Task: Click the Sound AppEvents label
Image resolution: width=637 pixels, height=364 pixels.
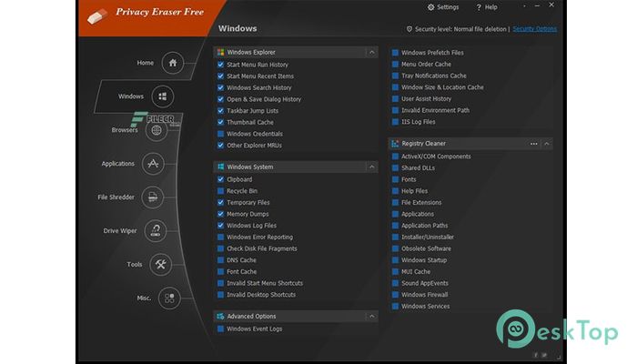Action: pos(425,283)
